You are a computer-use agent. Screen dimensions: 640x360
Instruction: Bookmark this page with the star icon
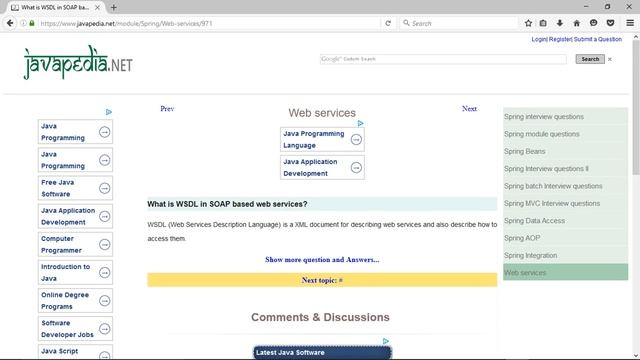tap(528, 23)
